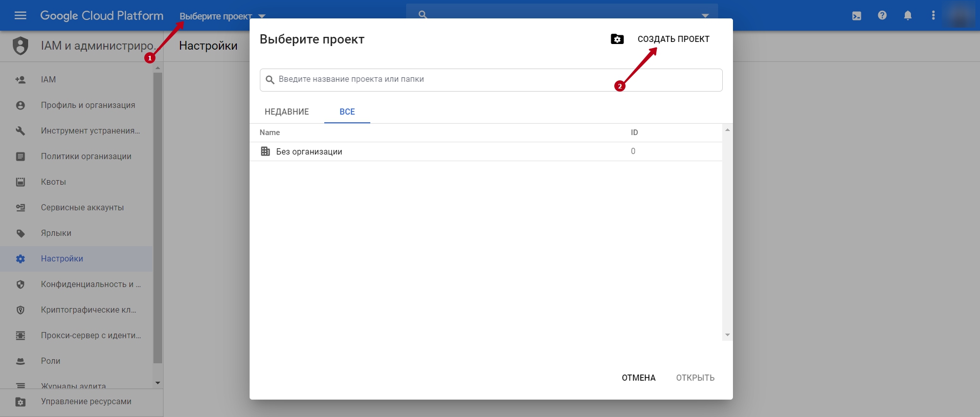Click the ID column header
980x417 pixels.
[x=634, y=133]
